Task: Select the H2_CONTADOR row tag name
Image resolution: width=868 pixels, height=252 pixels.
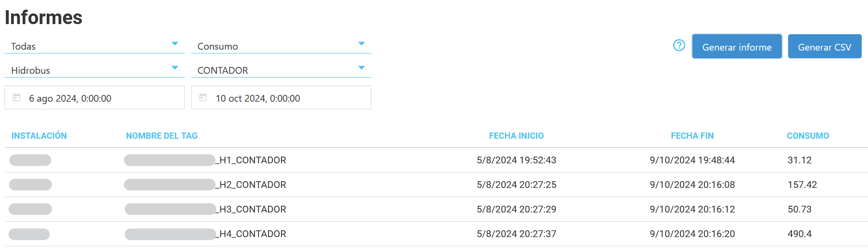Action: coord(252,185)
